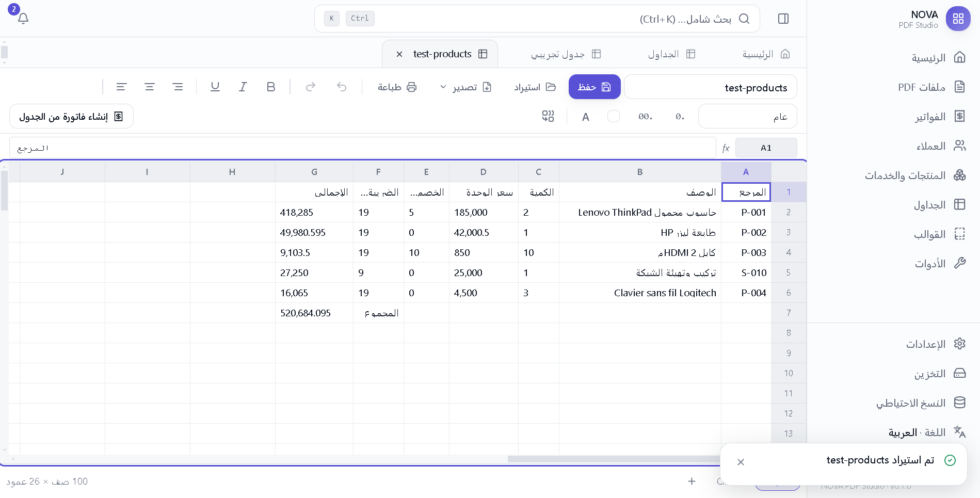This screenshot has width=980, height=498.
Task: Toggle italic formatting
Action: pos(243,87)
